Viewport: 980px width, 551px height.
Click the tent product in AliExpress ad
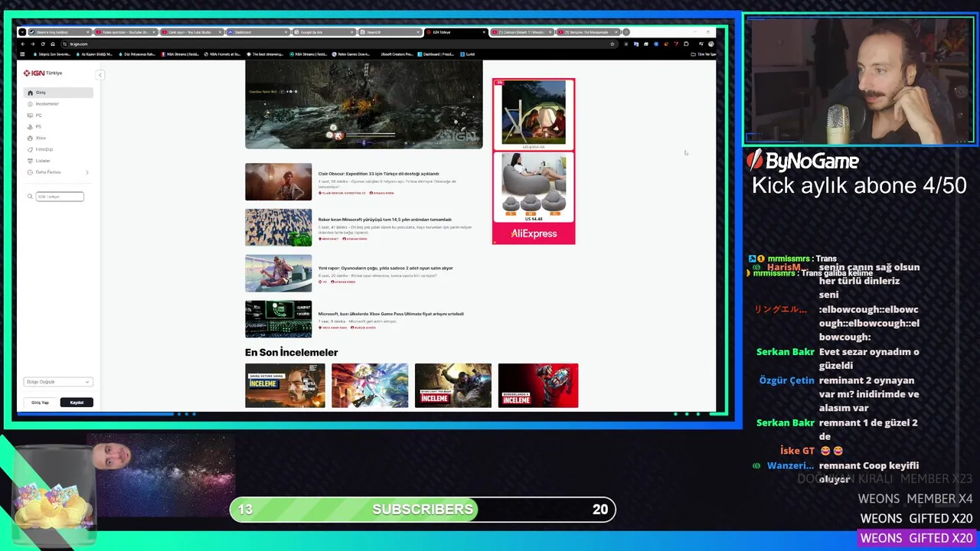point(534,113)
